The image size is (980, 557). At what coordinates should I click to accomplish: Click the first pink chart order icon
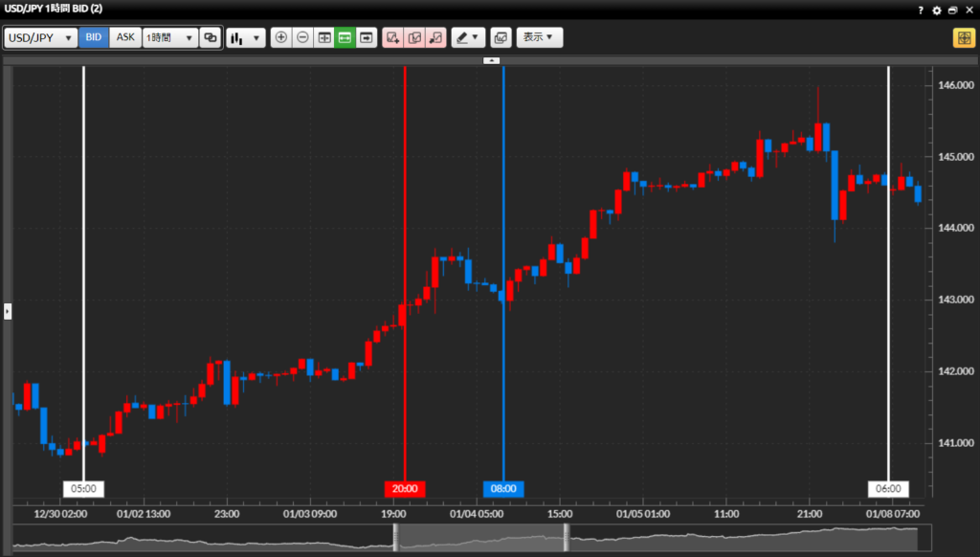tap(392, 37)
